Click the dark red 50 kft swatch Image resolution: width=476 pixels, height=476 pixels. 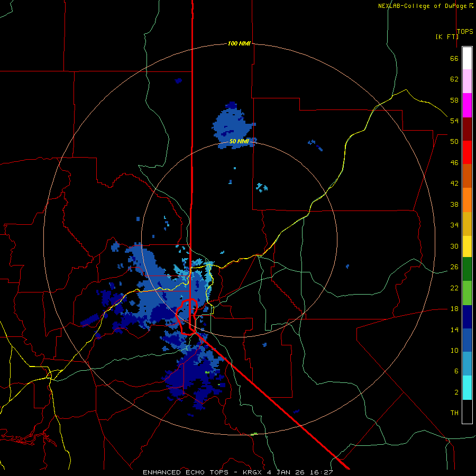[x=467, y=129]
